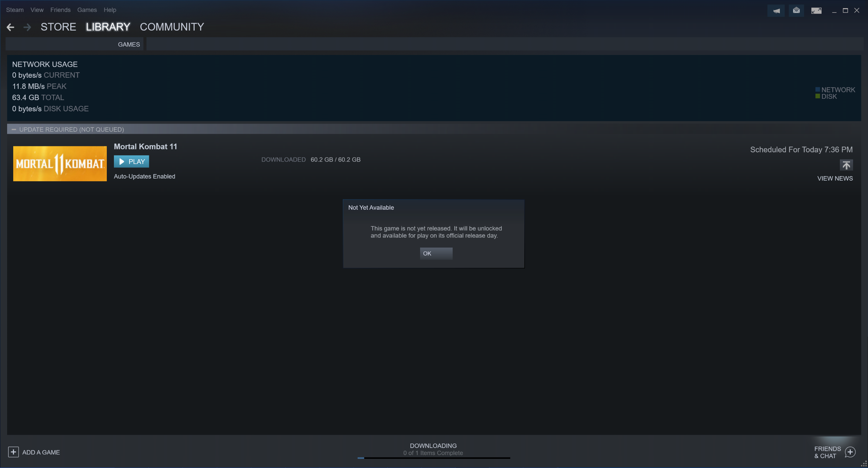Click the Disk legend indicator icon
The image size is (868, 468).
coord(817,96)
